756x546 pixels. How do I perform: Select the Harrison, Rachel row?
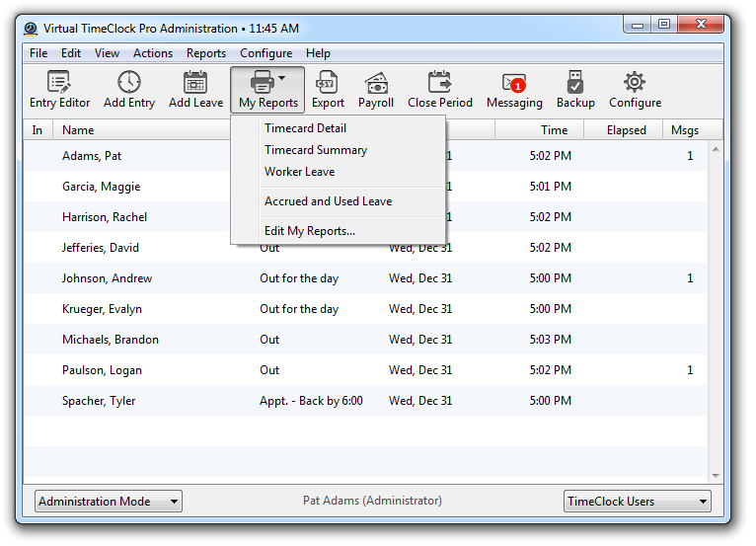coord(365,217)
